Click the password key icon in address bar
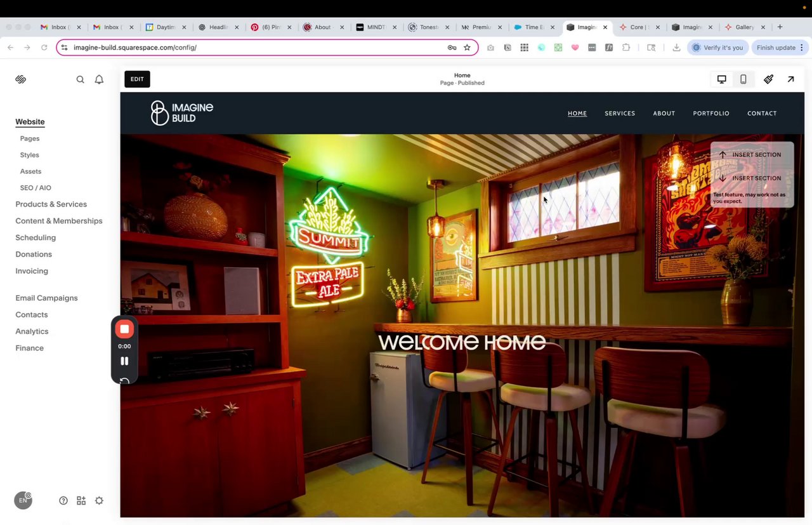 (x=452, y=48)
